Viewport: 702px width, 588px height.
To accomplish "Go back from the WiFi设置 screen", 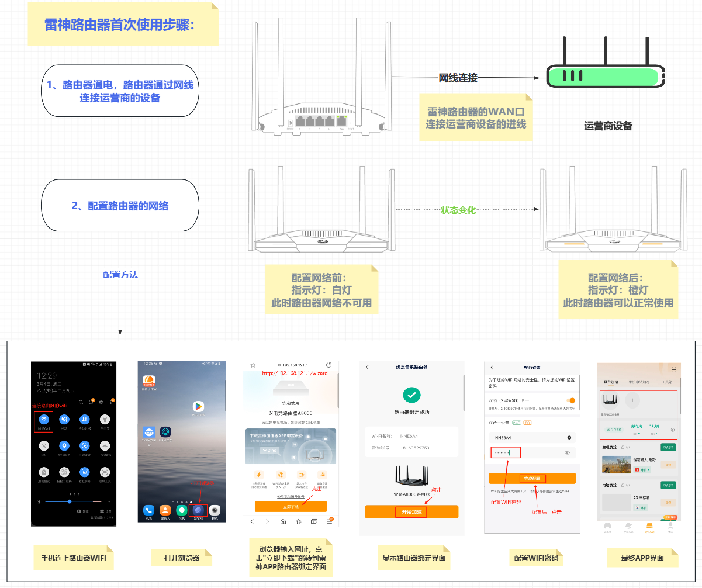I will [x=492, y=368].
